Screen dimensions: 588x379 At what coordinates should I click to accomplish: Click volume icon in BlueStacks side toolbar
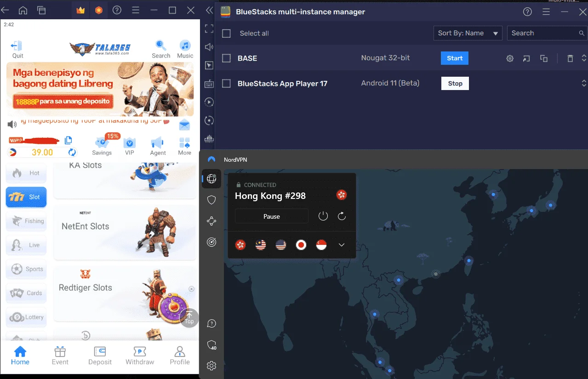click(x=209, y=47)
